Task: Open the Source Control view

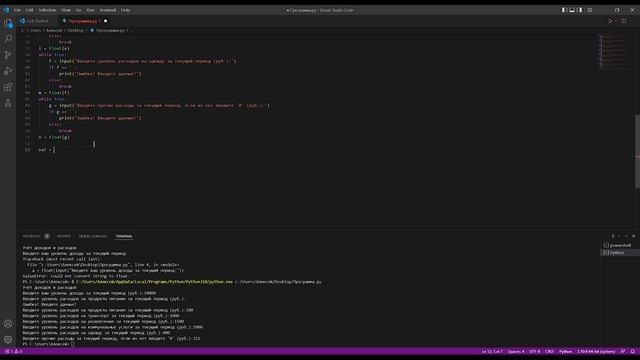Action: pyautogui.click(x=8, y=55)
